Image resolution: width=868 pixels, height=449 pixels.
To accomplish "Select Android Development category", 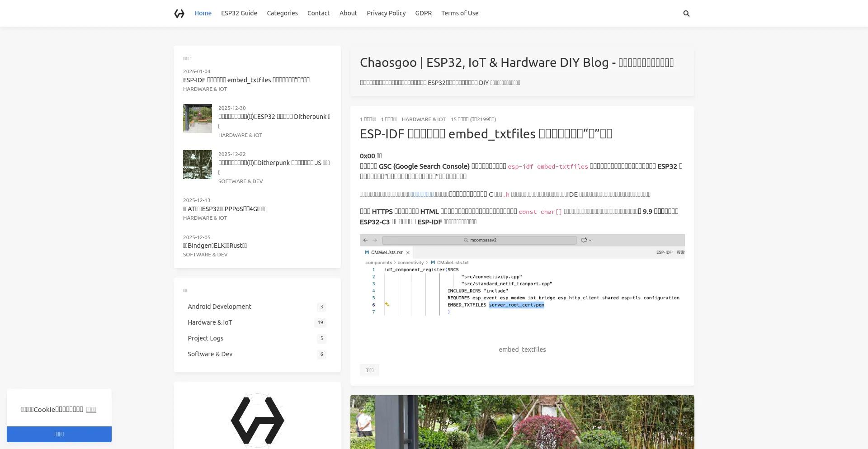I will (x=257, y=307).
